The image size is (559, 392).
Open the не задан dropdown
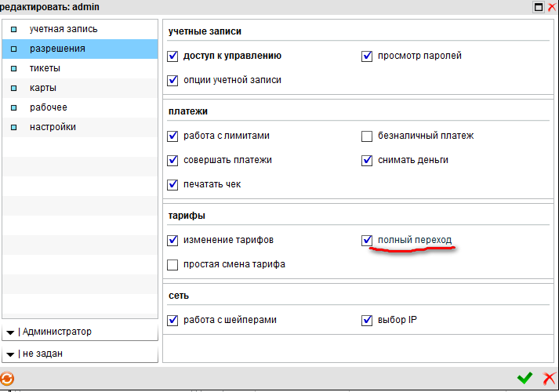[10, 354]
